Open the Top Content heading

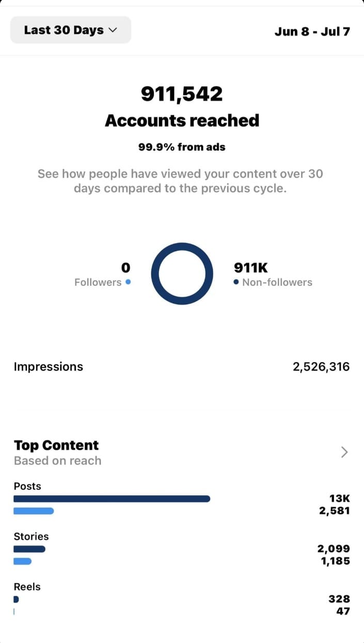[x=56, y=446]
